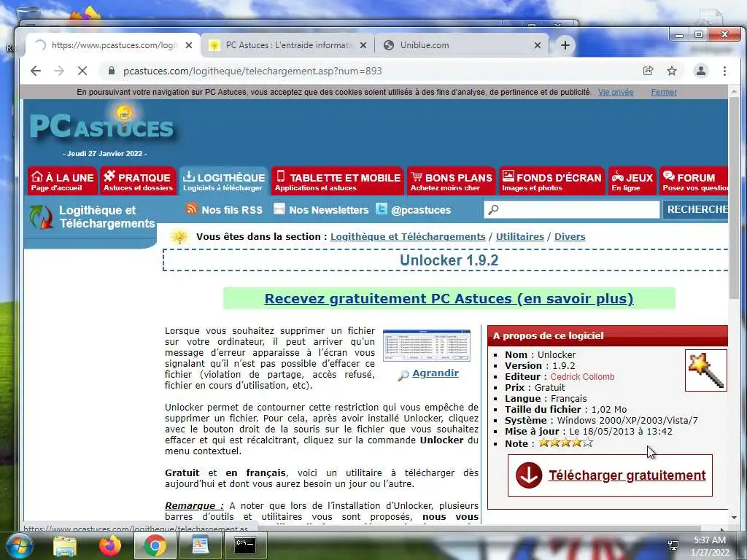747x560 pixels.
Task: Bookmark this page with the star icon
Action: click(x=672, y=71)
